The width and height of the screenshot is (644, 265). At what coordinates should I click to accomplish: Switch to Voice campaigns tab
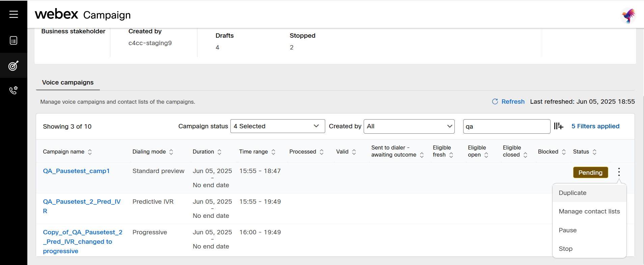[x=68, y=82]
